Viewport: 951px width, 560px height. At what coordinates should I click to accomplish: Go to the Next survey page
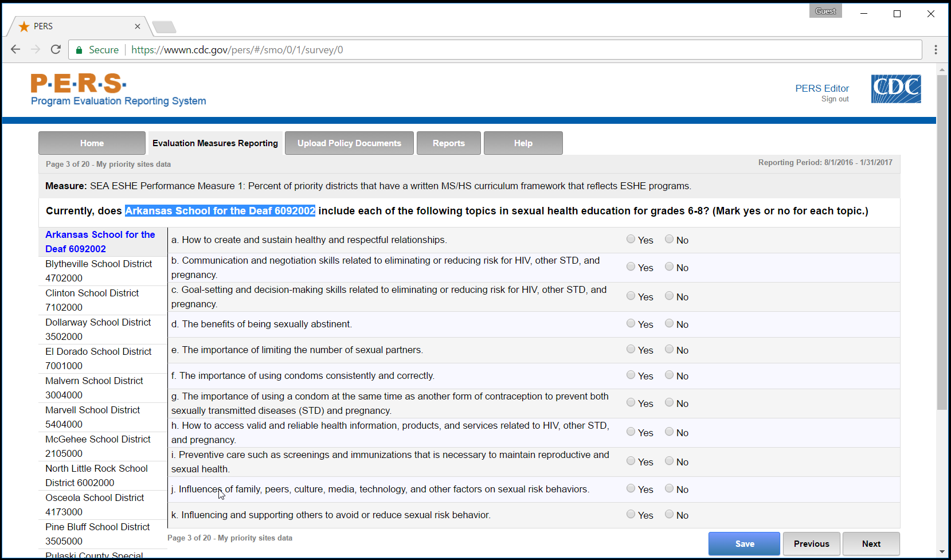[870, 544]
